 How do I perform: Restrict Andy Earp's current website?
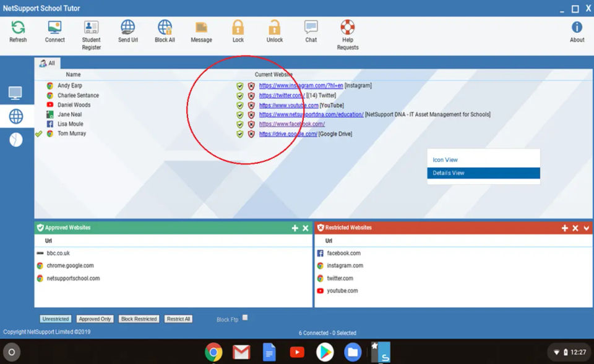(x=251, y=86)
